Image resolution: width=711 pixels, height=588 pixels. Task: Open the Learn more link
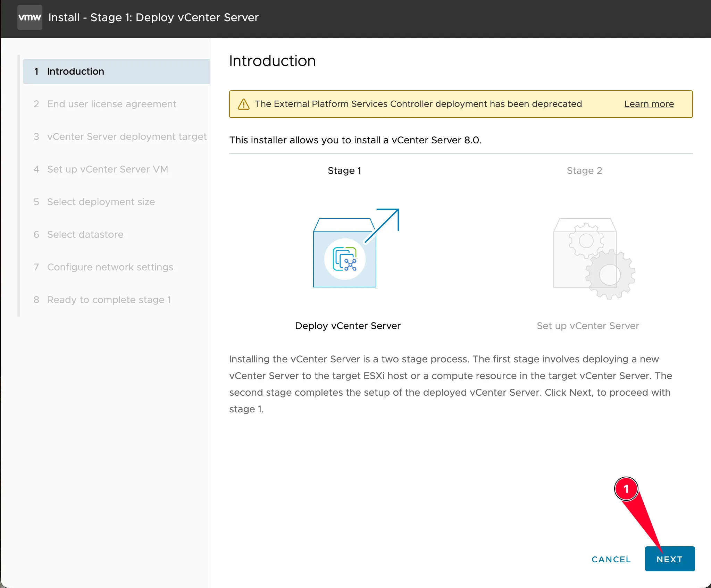click(x=649, y=104)
